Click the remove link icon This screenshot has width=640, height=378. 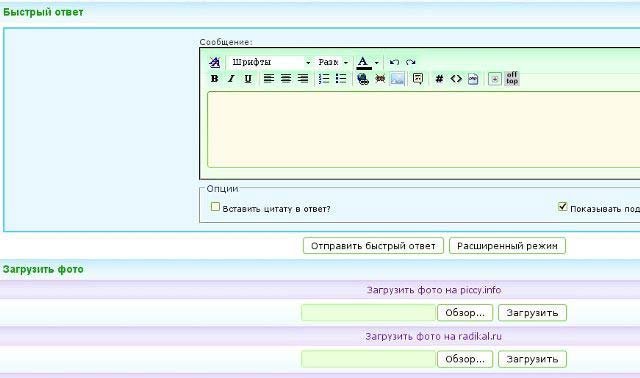point(380,78)
